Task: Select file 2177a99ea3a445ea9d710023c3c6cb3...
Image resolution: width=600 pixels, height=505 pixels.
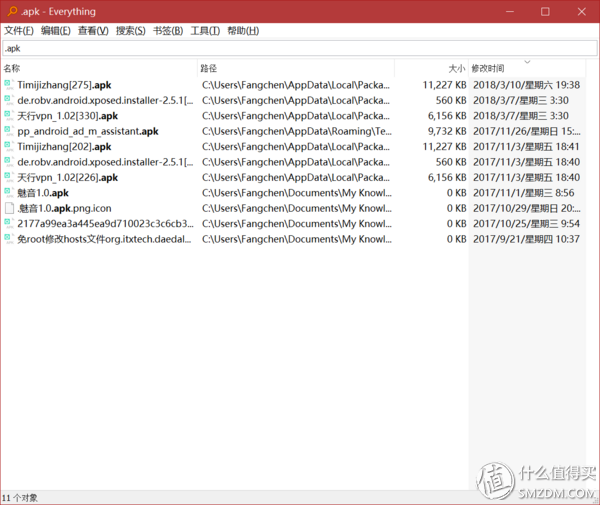Action: click(106, 223)
